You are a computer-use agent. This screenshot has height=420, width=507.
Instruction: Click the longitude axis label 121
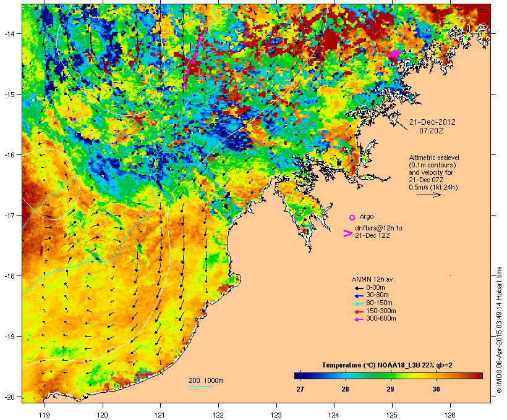(x=160, y=415)
